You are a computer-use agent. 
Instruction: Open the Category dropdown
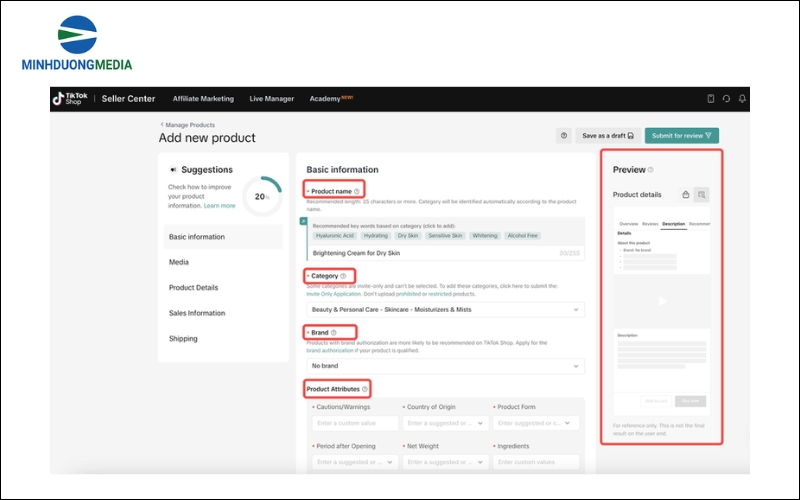[445, 310]
